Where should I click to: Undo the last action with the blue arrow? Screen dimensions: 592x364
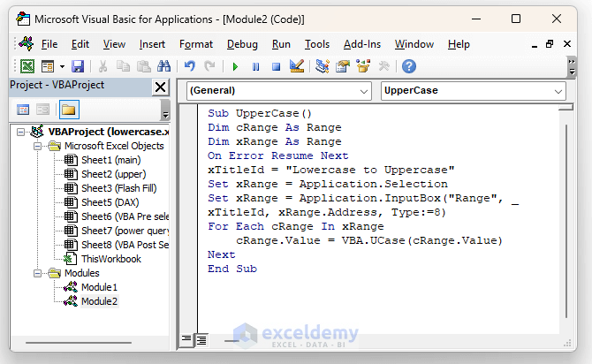[x=190, y=67]
